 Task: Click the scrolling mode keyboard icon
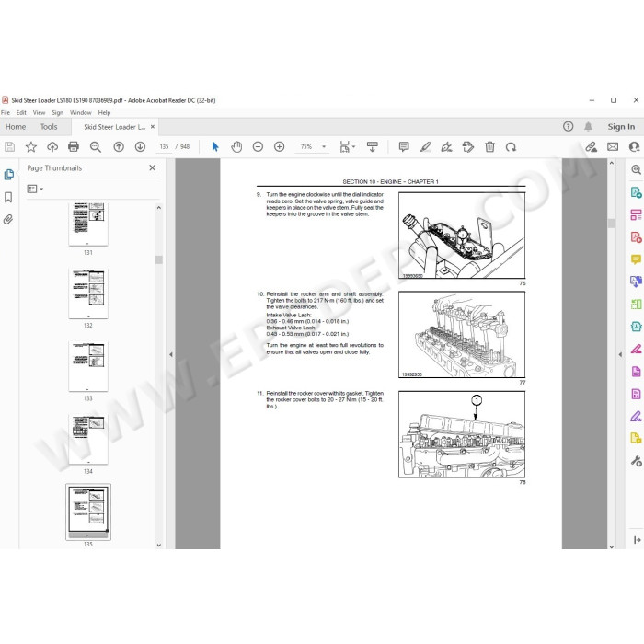(373, 146)
